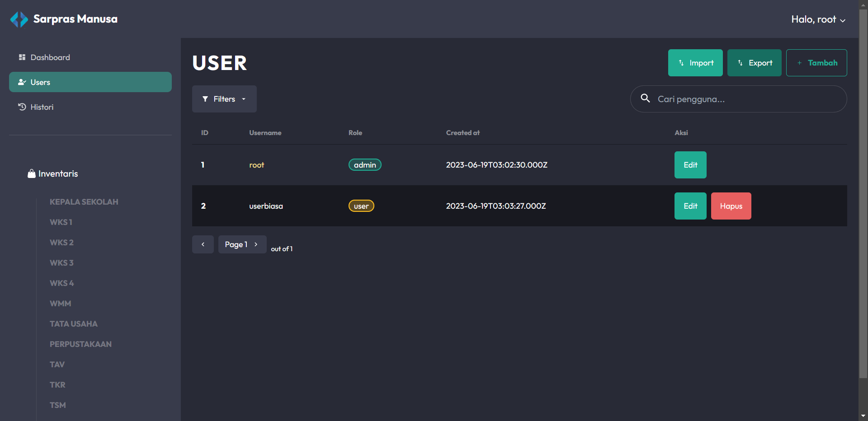Click the userbiasa username cell
The image size is (868, 421).
266,206
